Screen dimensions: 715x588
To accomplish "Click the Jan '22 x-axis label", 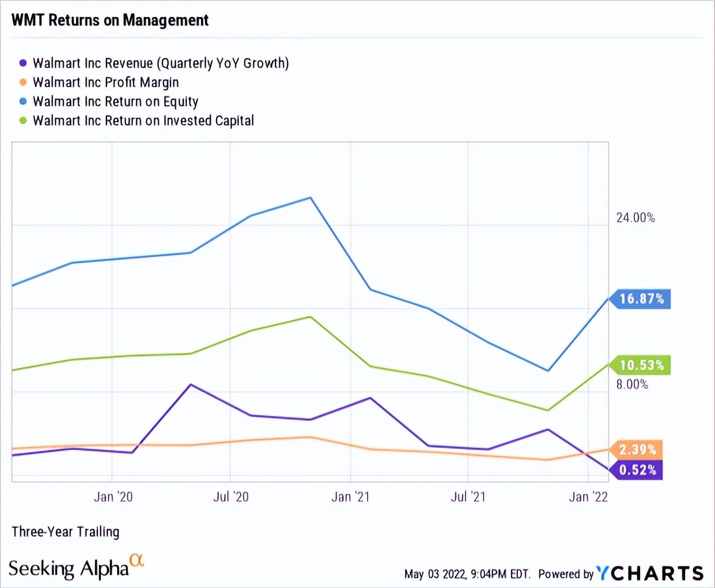I will tap(589, 497).
